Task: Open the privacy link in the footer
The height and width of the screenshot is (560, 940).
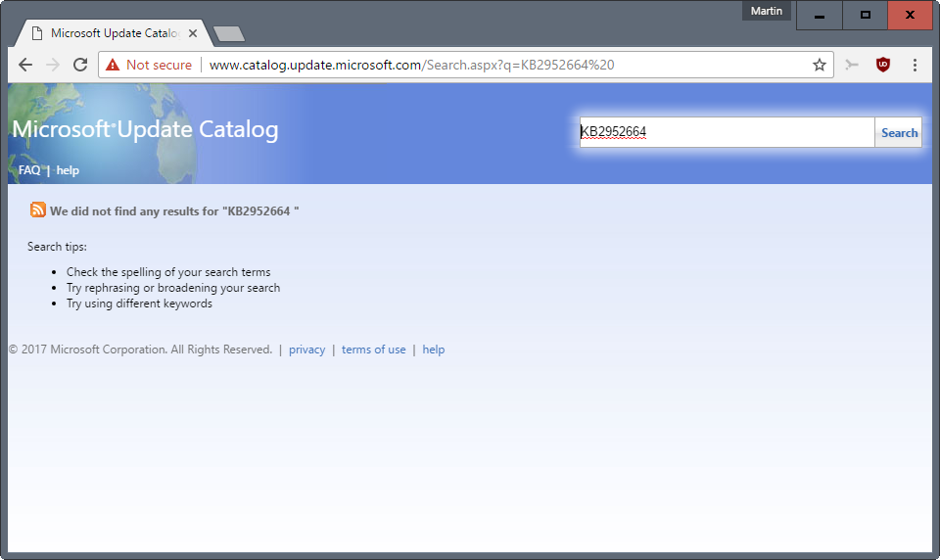Action: click(x=306, y=350)
